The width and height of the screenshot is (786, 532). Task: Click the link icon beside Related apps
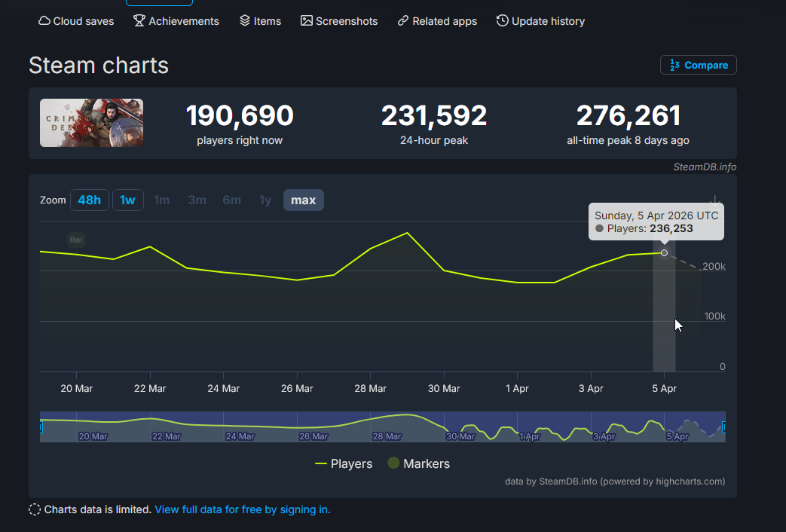[403, 20]
